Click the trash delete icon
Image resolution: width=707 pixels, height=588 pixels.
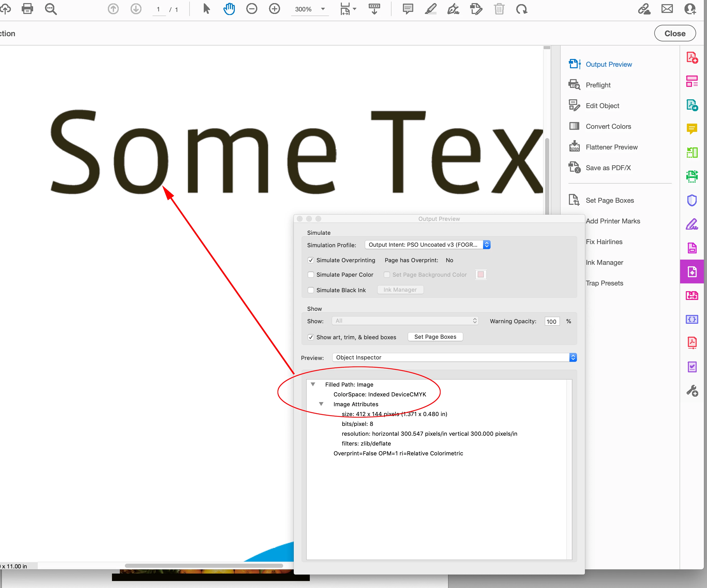click(x=499, y=9)
